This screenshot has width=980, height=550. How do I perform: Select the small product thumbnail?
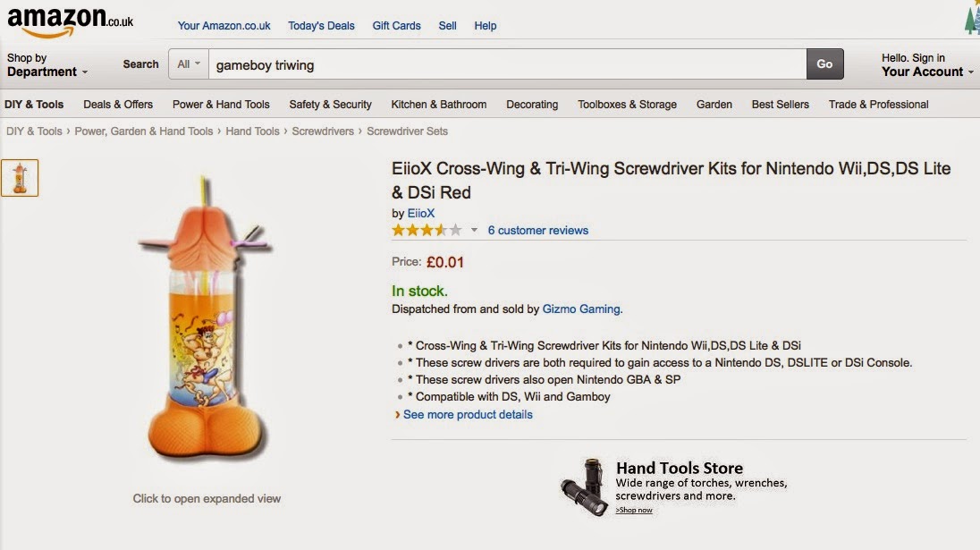tap(20, 177)
